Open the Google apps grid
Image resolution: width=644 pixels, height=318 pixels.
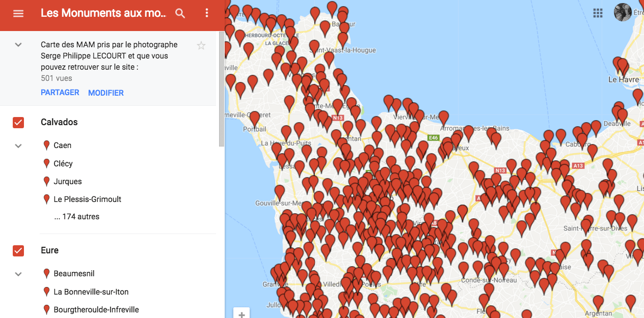[x=598, y=13]
